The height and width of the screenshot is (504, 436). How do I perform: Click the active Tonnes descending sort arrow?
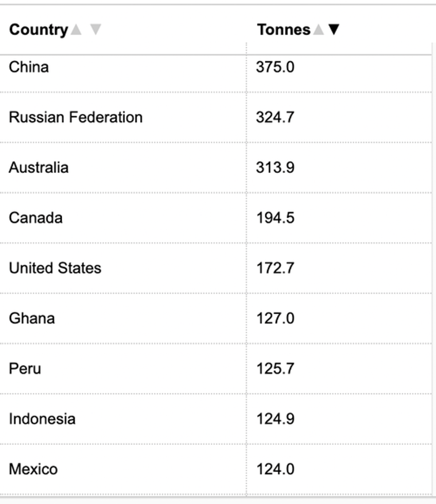click(334, 30)
